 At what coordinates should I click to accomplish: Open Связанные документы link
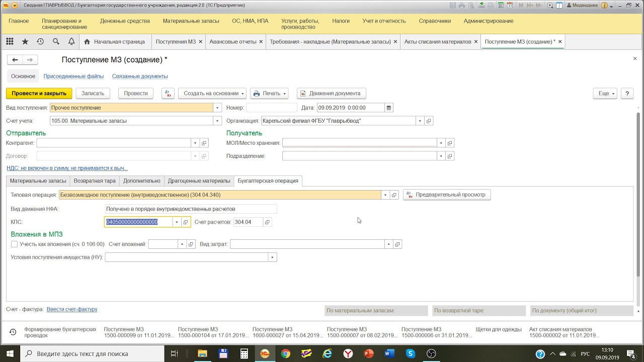[x=140, y=76]
